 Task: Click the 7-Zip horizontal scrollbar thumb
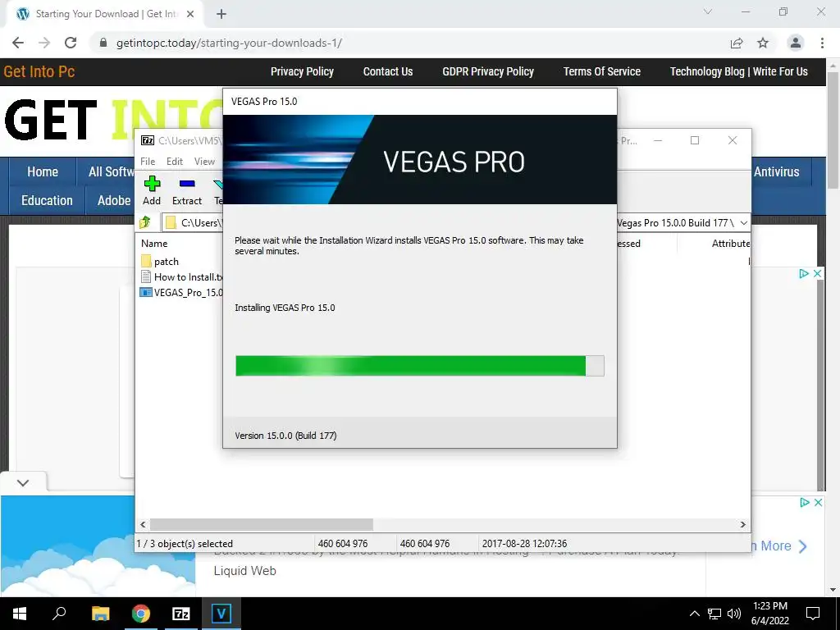click(x=262, y=524)
